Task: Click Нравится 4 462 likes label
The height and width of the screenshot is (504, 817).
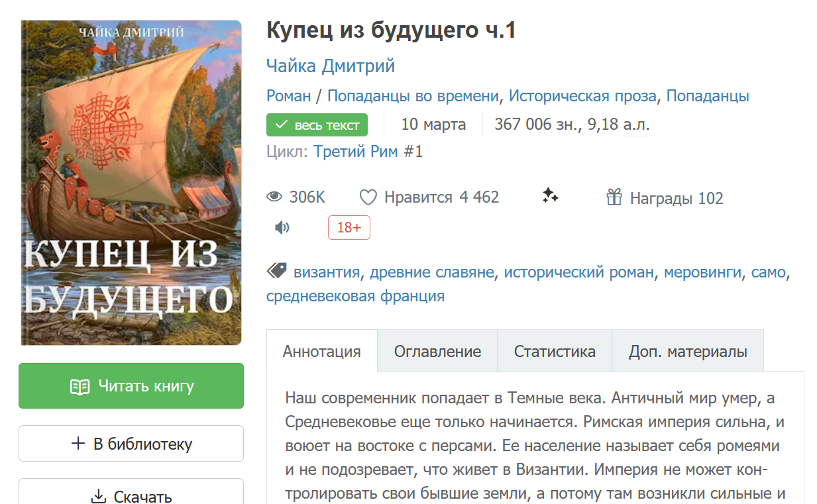Action: pos(441,197)
